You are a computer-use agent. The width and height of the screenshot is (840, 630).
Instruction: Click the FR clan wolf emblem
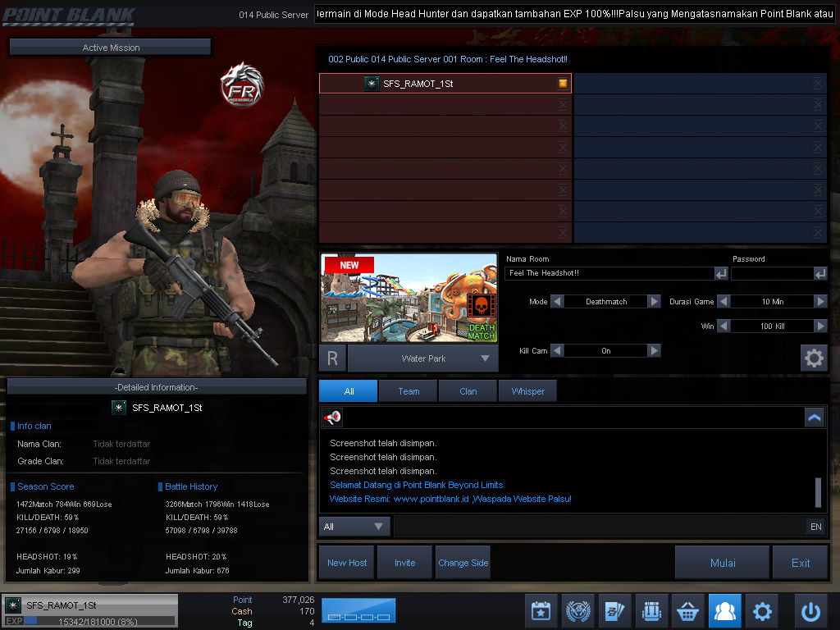pyautogui.click(x=242, y=84)
